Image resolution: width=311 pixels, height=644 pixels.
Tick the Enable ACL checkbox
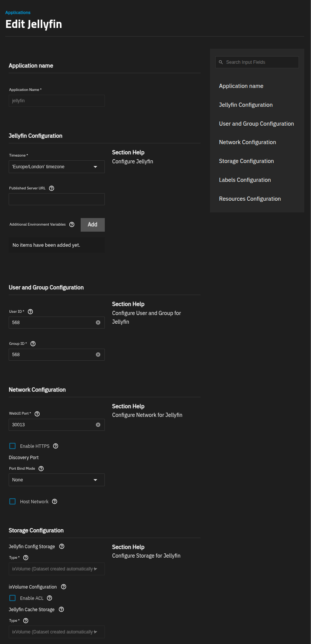tap(12, 598)
